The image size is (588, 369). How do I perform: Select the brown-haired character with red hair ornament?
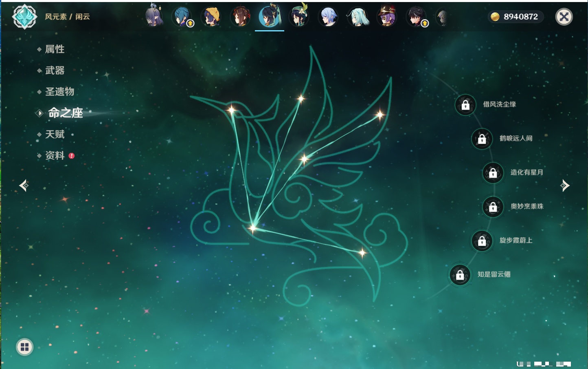240,17
